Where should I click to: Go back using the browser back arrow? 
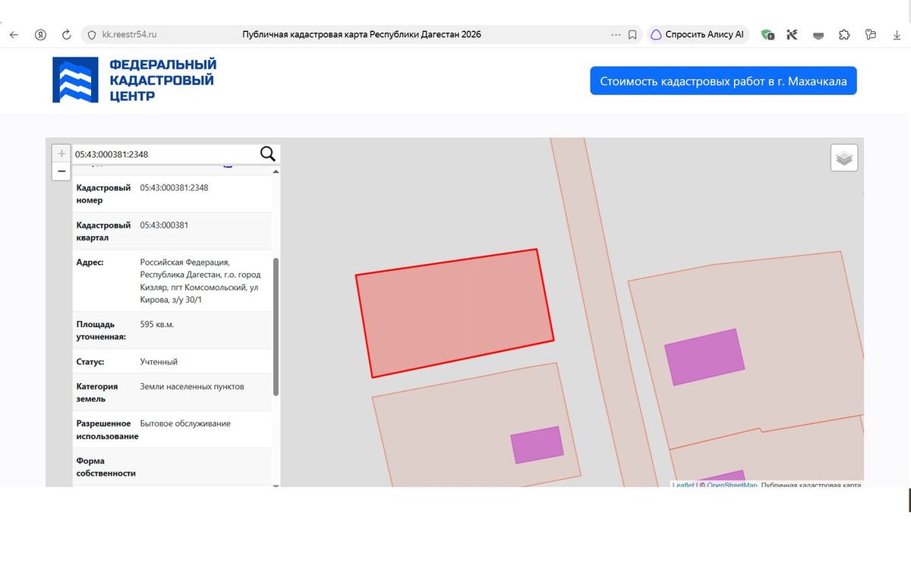14,34
